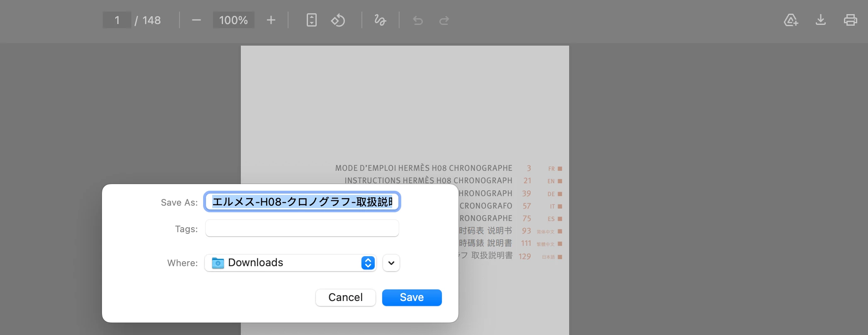Click the MODE D'EMPLOI HERMÈS H08 CHRONOGRAPHE line

(424, 168)
